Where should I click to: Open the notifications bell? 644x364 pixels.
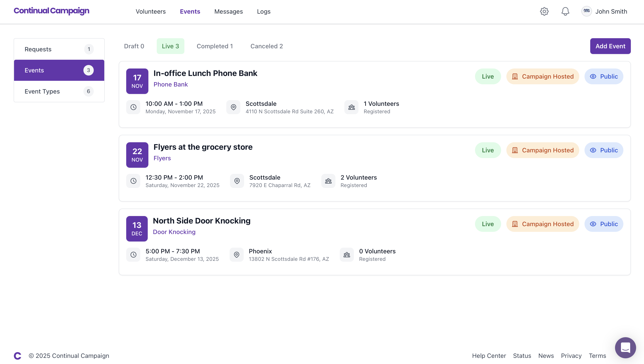[x=565, y=11]
